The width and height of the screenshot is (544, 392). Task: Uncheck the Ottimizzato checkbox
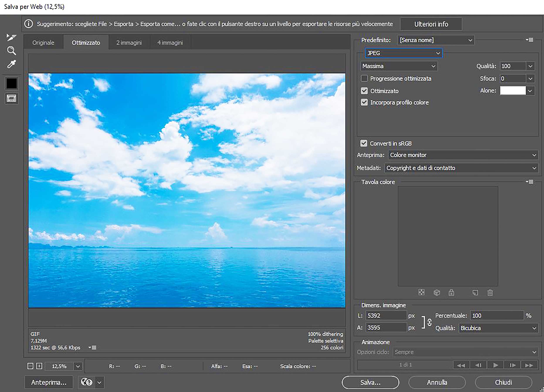(364, 91)
